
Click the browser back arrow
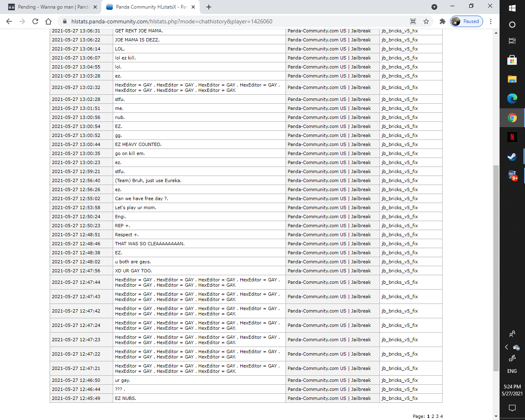point(9,21)
